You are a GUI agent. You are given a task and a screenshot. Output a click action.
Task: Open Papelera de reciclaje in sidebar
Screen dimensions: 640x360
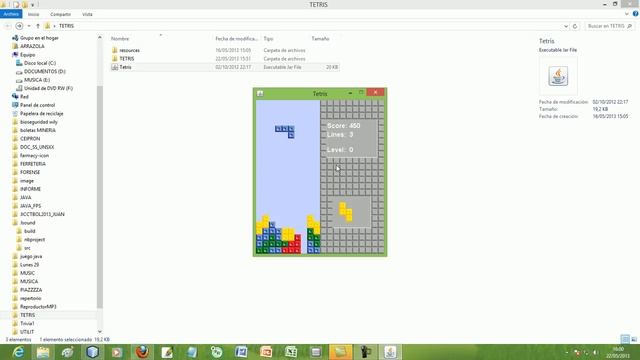click(42, 113)
